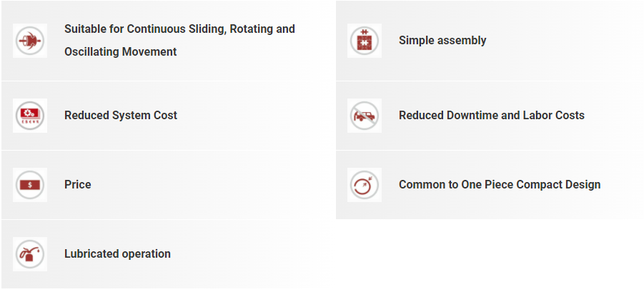This screenshot has height=292, width=644.
Task: Click "Reduced Downtime and Labor Costs" text
Action: 492,116
